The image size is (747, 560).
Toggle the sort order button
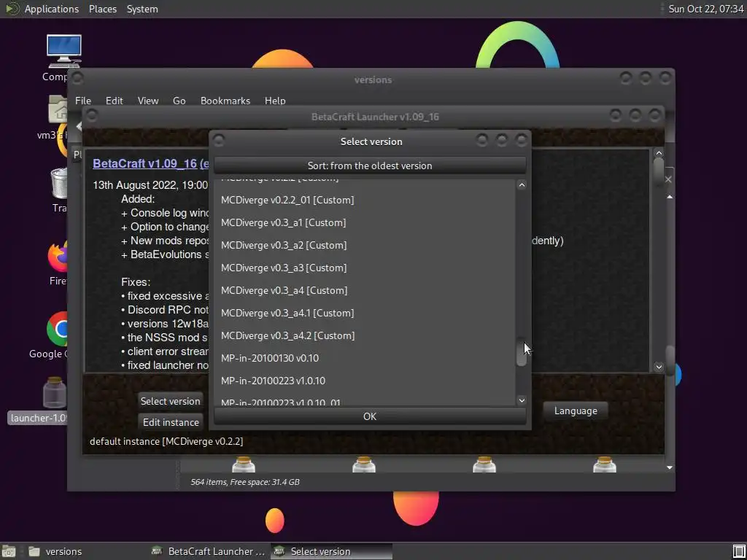coord(370,166)
